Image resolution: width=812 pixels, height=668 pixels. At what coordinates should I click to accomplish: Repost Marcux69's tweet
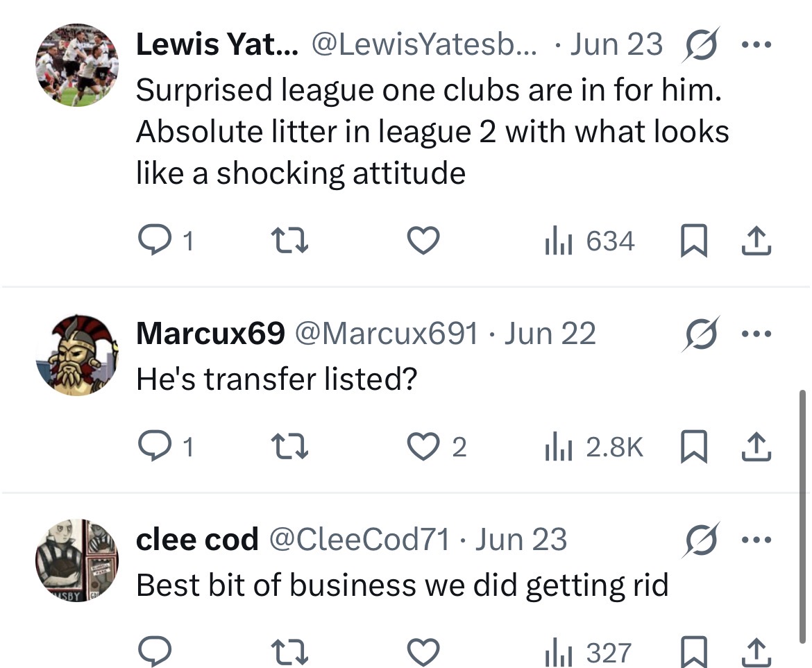point(290,447)
